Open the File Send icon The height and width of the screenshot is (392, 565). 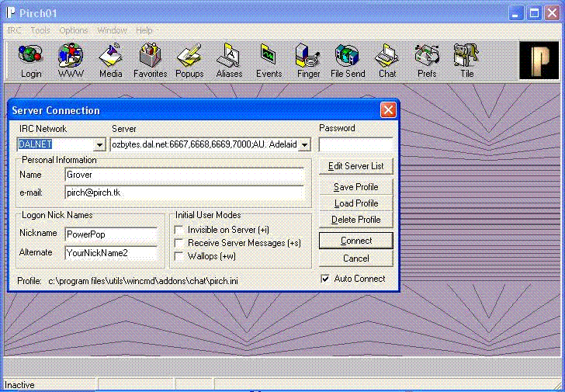point(347,61)
